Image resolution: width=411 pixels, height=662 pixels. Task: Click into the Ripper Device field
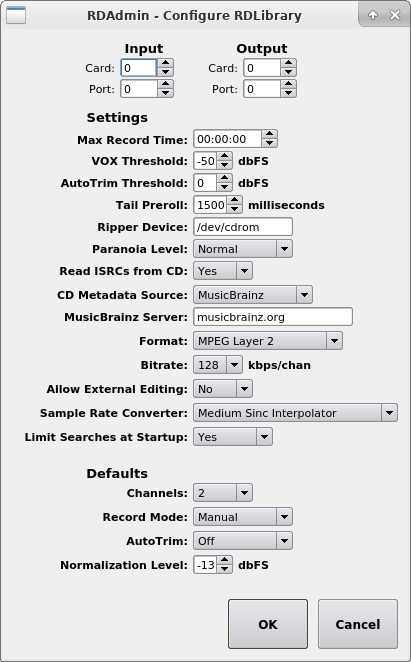pyautogui.click(x=243, y=227)
